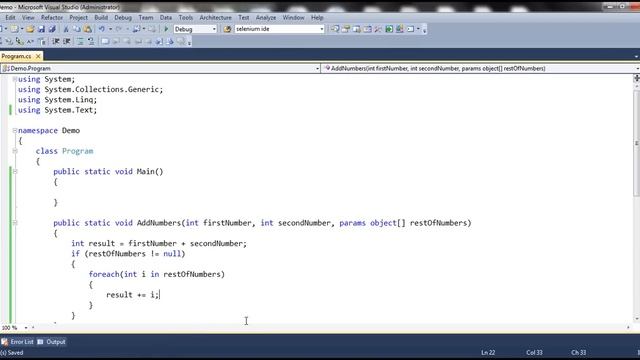This screenshot has height=360, width=640.
Task: Open the active documents list arrow
Action: (x=636, y=56)
